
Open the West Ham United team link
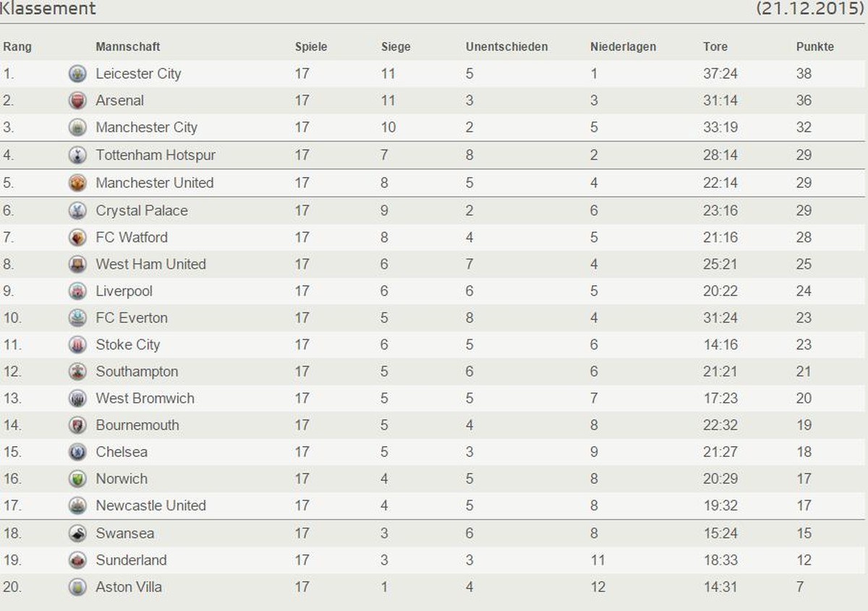150,264
